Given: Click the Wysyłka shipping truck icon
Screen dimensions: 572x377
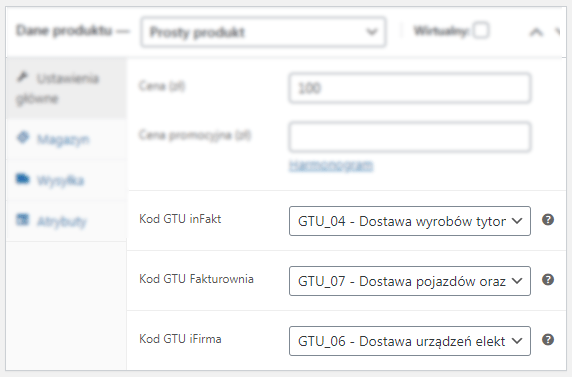Looking at the screenshot, I should point(23,179).
